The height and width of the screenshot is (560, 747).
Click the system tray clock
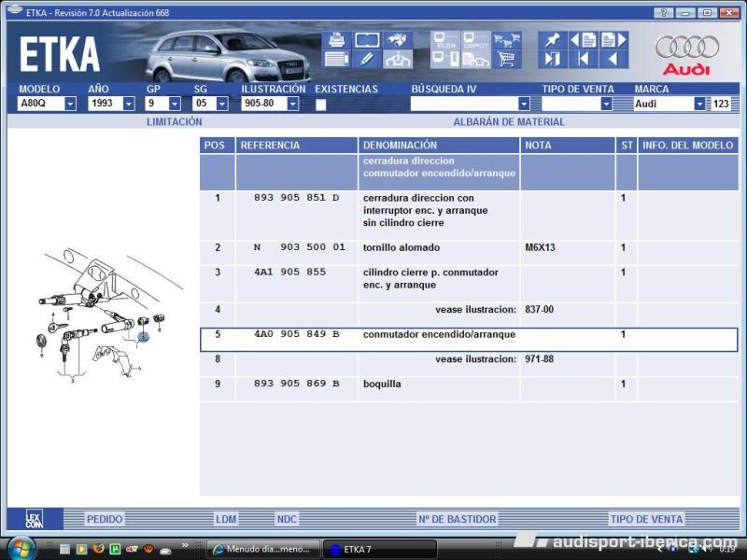pos(727,549)
